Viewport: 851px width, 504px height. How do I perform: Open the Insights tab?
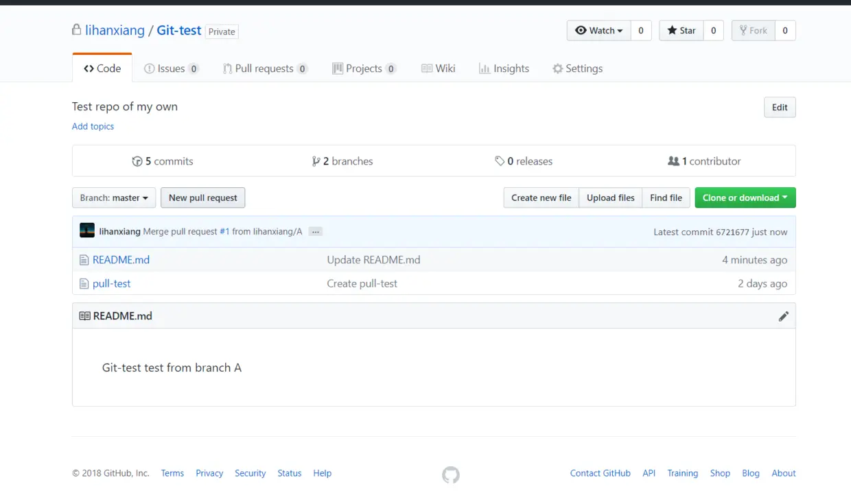(x=504, y=69)
